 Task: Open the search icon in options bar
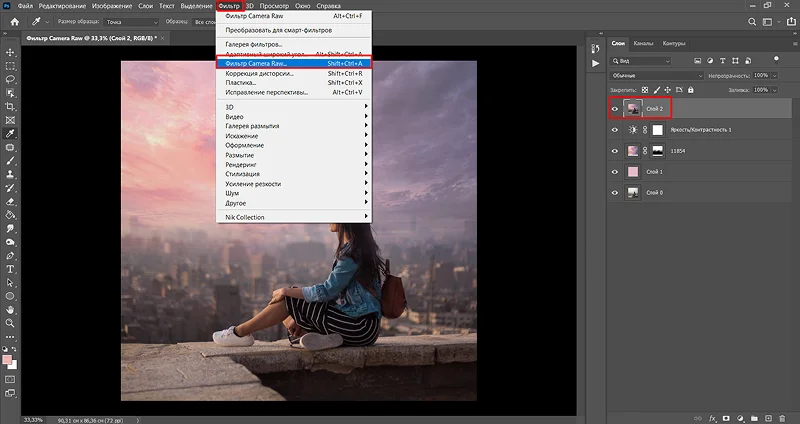coord(752,22)
